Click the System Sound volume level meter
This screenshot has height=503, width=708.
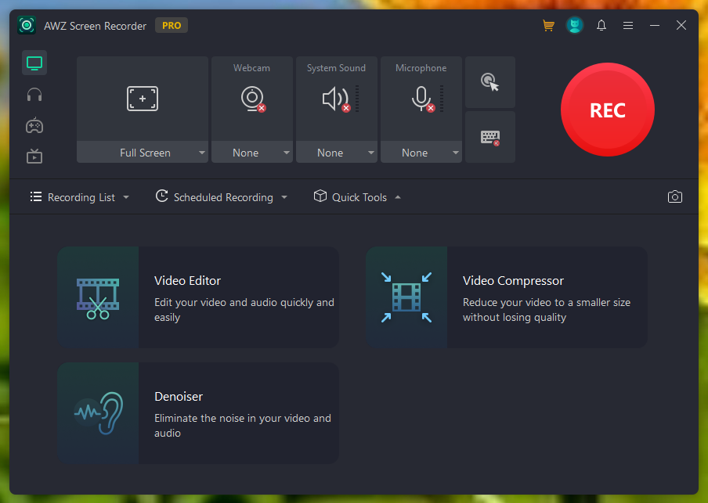[357, 98]
